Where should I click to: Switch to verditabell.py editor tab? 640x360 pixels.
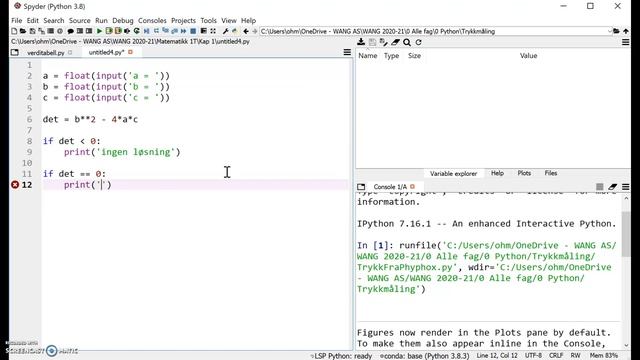[x=46, y=53]
